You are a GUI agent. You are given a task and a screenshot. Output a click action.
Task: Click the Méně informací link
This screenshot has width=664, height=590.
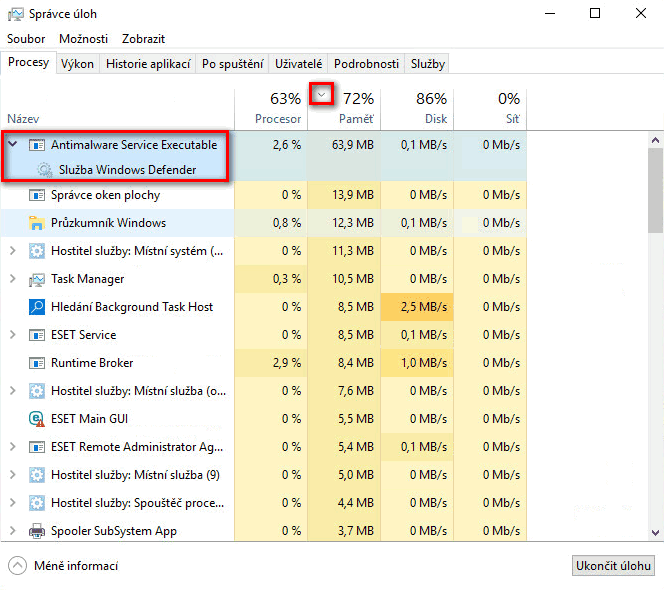(76, 566)
